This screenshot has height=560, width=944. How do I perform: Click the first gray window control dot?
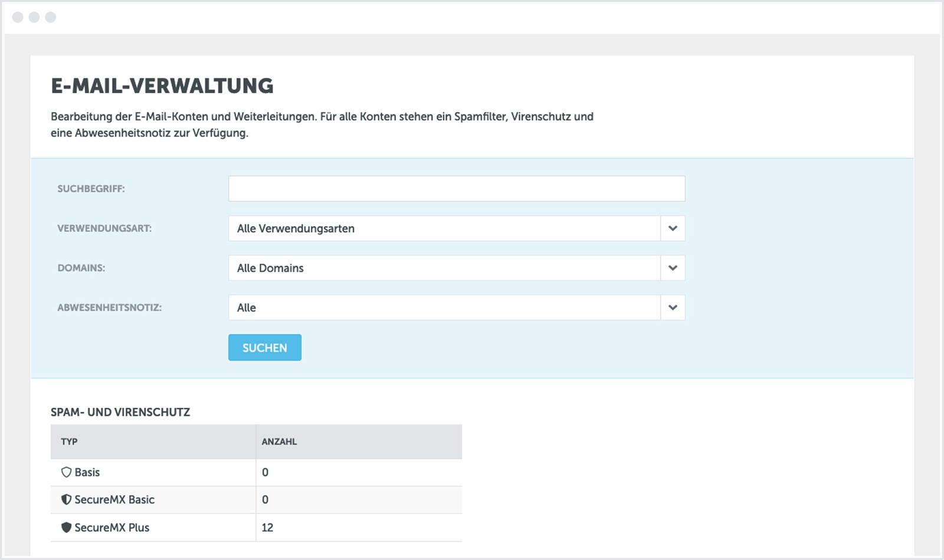coord(18,17)
